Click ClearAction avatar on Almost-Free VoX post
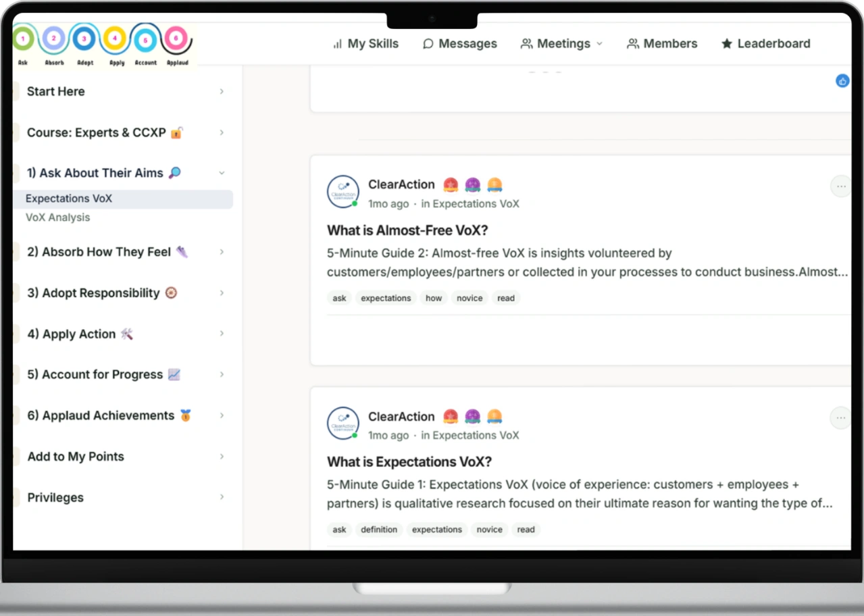 pyautogui.click(x=343, y=192)
